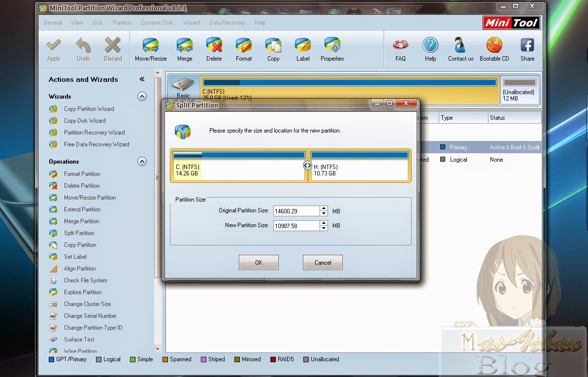Click the split handle between C: and H:

click(x=307, y=165)
